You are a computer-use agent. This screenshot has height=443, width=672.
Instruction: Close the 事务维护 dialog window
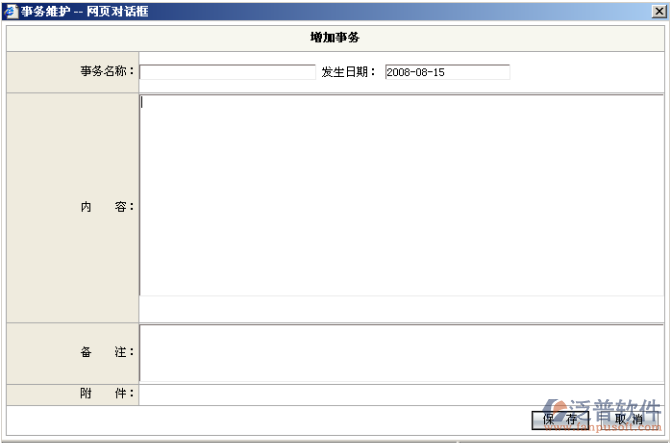pos(659,11)
